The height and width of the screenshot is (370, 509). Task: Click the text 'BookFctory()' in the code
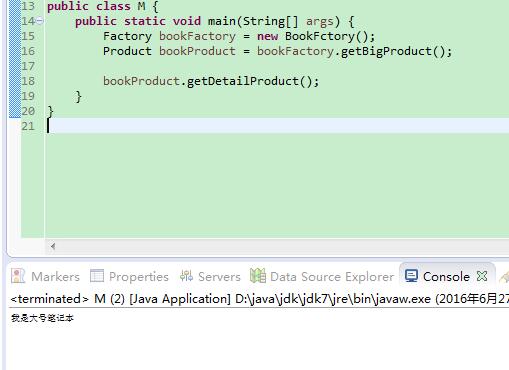coord(326,36)
